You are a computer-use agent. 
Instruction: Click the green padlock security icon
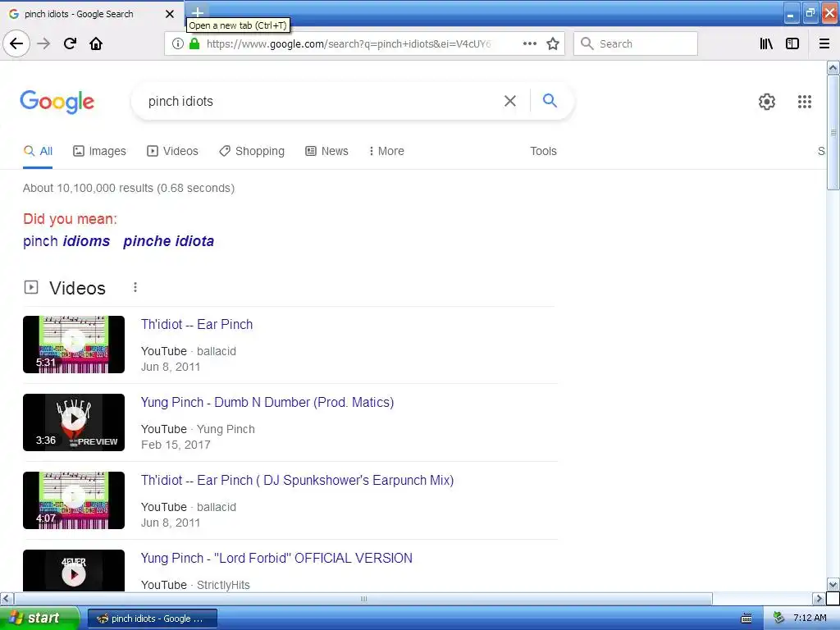tap(194, 43)
